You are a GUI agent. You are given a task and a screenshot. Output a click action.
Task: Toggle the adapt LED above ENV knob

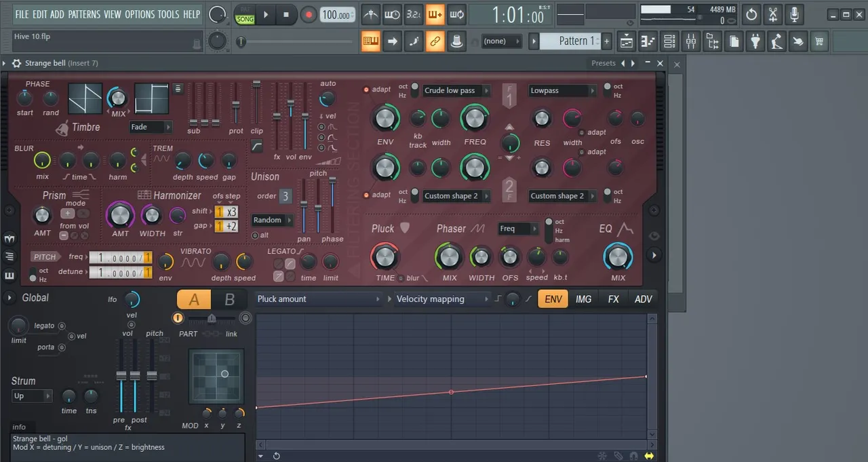click(x=367, y=90)
